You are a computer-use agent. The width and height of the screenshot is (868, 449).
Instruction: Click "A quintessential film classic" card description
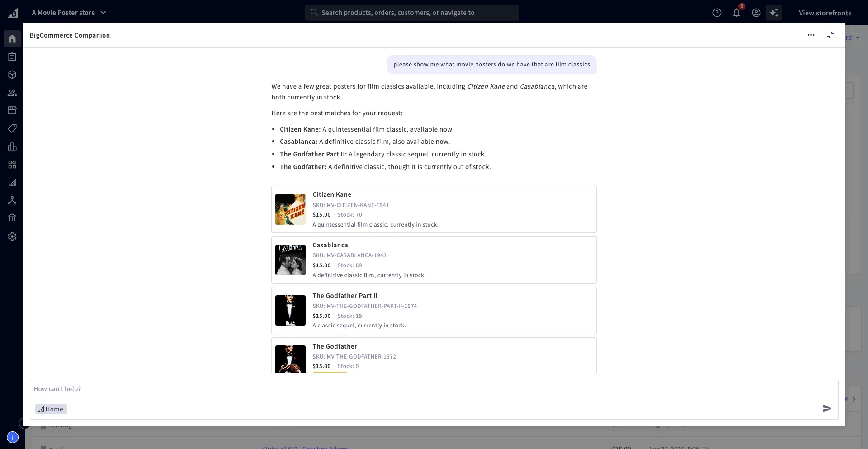375,225
